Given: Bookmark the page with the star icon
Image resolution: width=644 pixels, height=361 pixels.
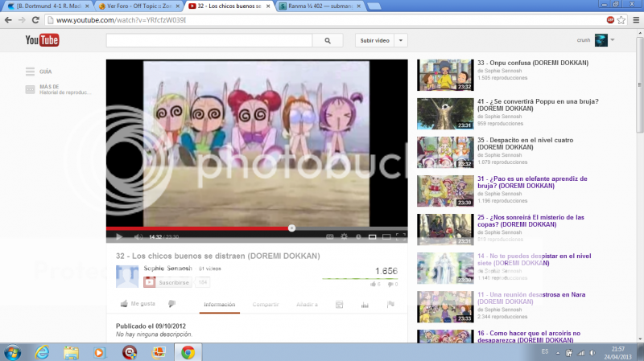Looking at the screenshot, I should [x=621, y=19].
